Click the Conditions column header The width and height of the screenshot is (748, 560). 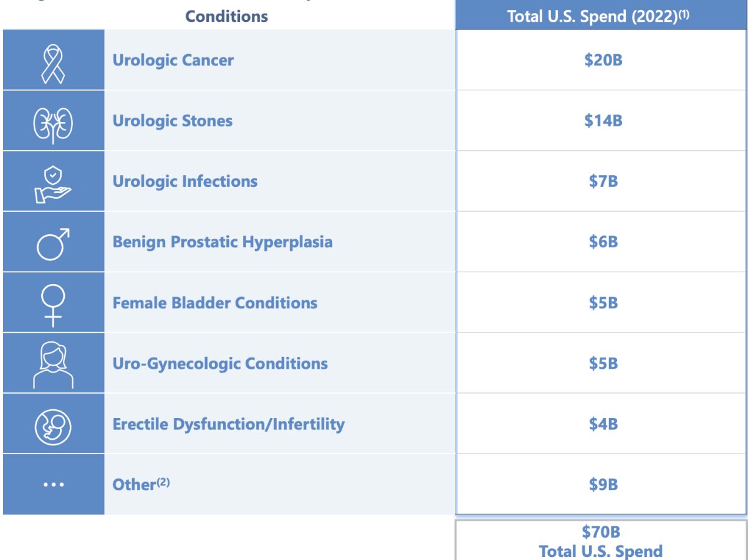tap(227, 16)
